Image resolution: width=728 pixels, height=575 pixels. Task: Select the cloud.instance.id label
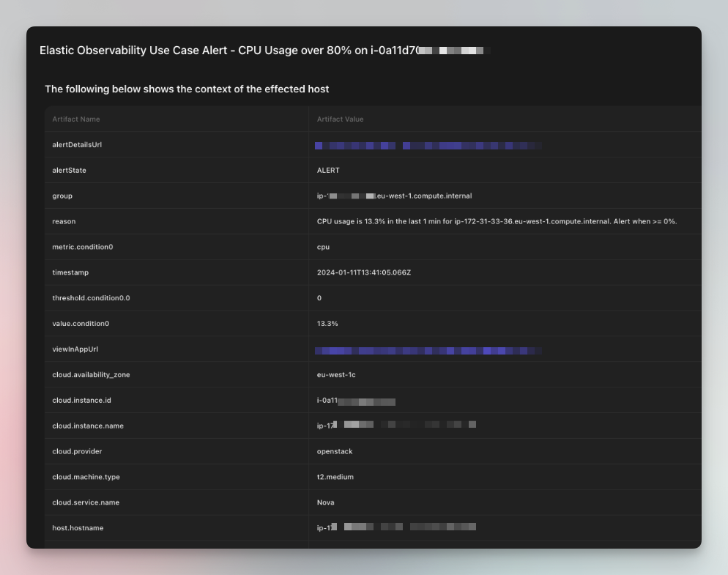(82, 401)
